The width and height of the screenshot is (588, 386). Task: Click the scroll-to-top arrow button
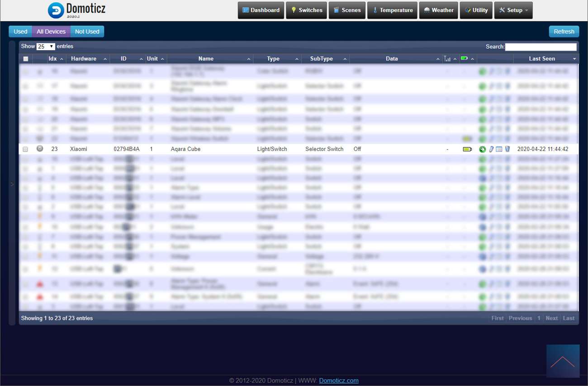tap(563, 361)
